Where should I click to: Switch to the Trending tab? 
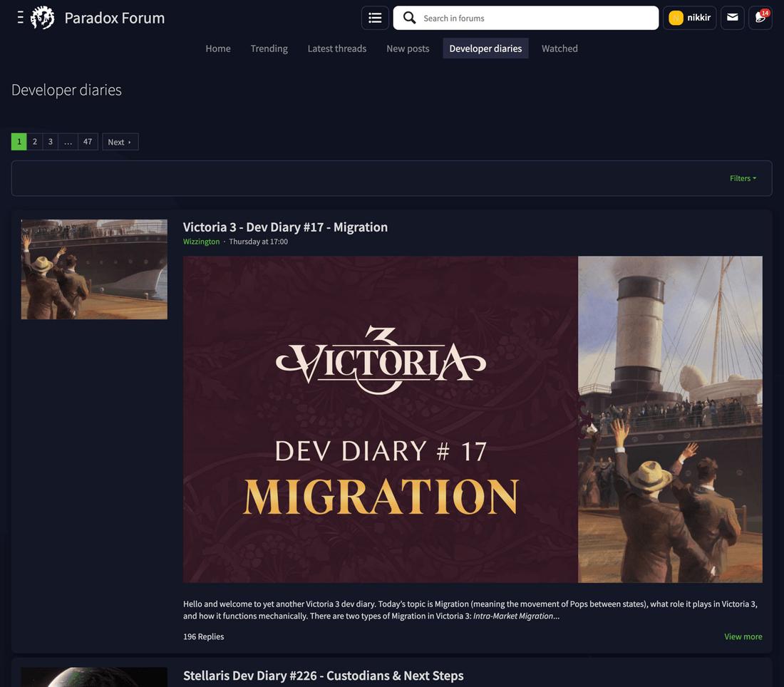point(269,48)
